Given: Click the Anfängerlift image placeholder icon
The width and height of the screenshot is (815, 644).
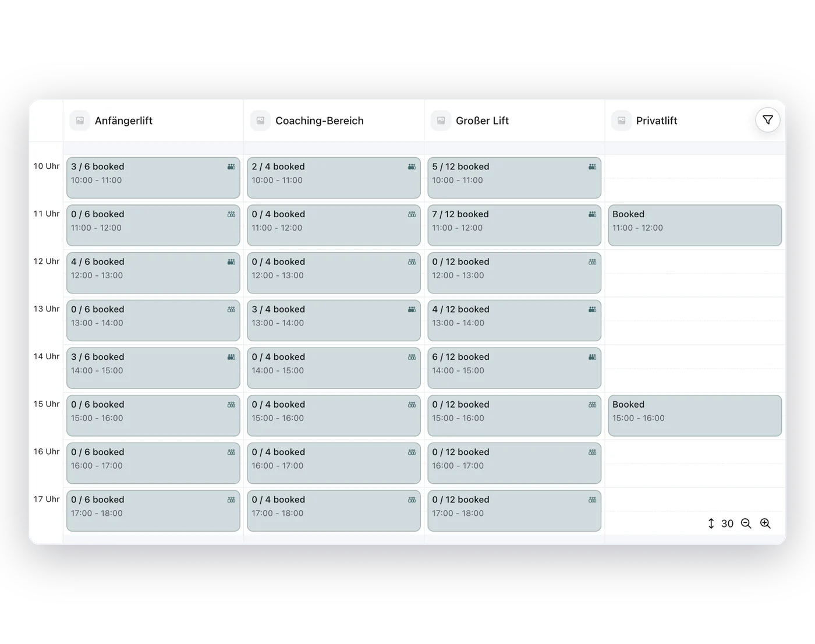Looking at the screenshot, I should coord(80,121).
